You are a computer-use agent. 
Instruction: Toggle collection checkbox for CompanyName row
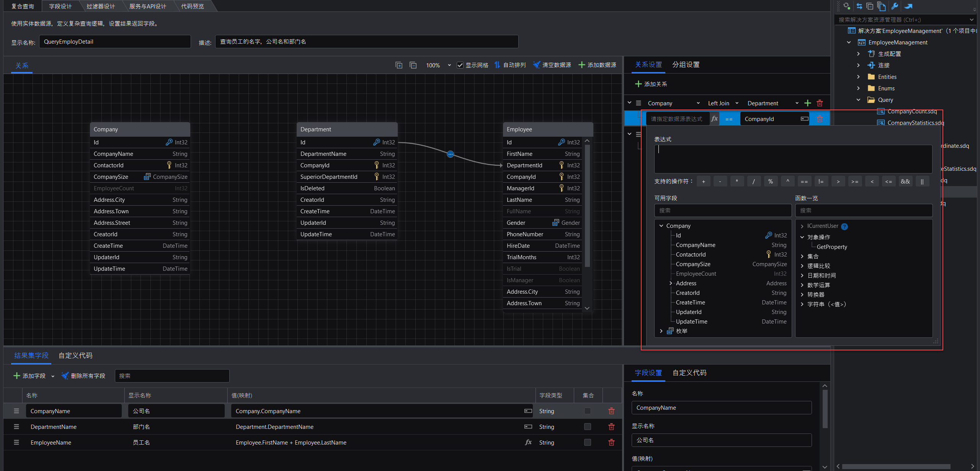point(588,411)
